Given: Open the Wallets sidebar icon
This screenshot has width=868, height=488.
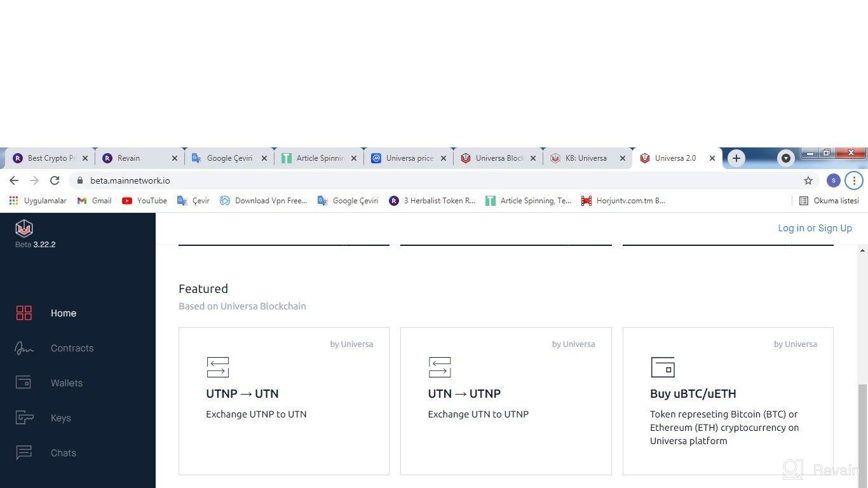Looking at the screenshot, I should click(24, 383).
